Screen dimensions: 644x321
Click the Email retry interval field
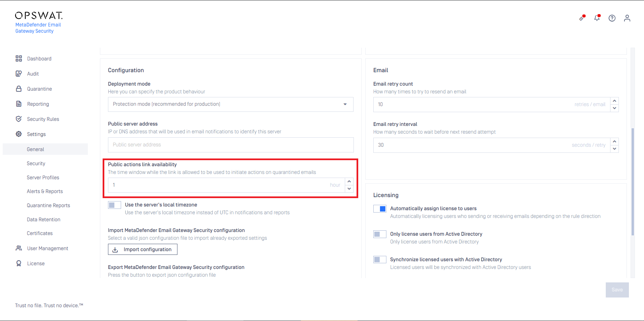[x=492, y=145]
